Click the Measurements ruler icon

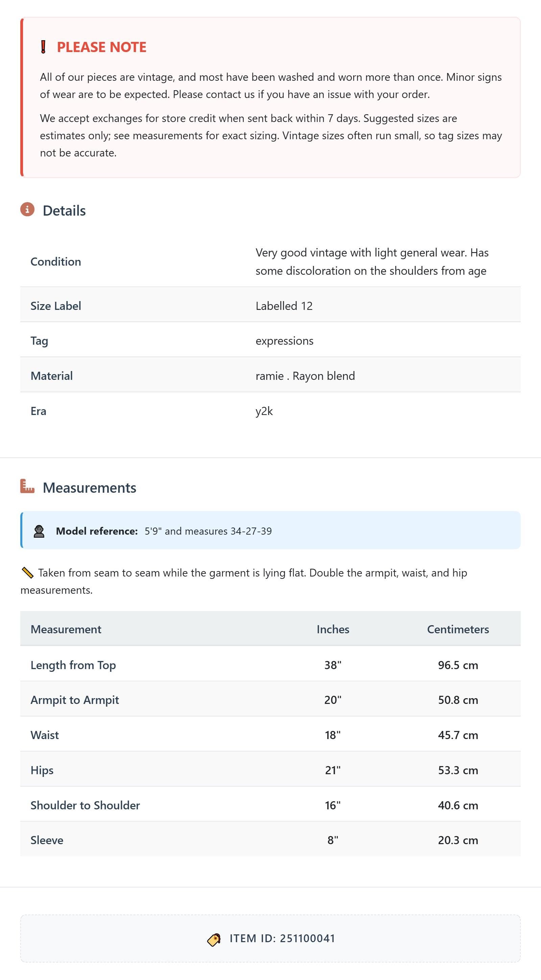point(27,486)
